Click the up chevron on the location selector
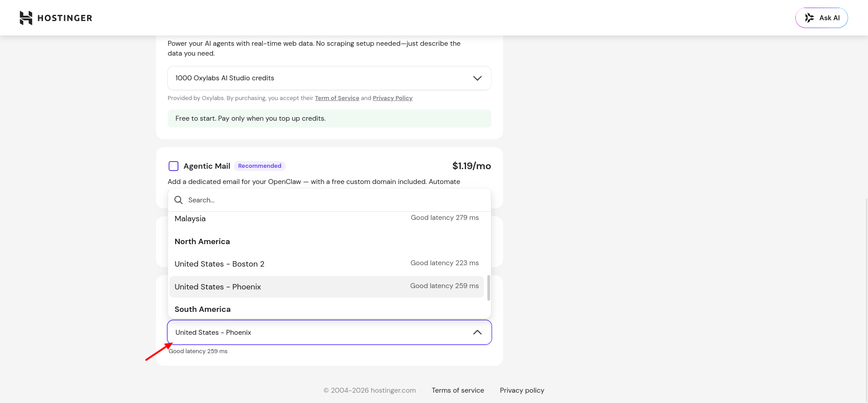The image size is (868, 403). tap(477, 333)
